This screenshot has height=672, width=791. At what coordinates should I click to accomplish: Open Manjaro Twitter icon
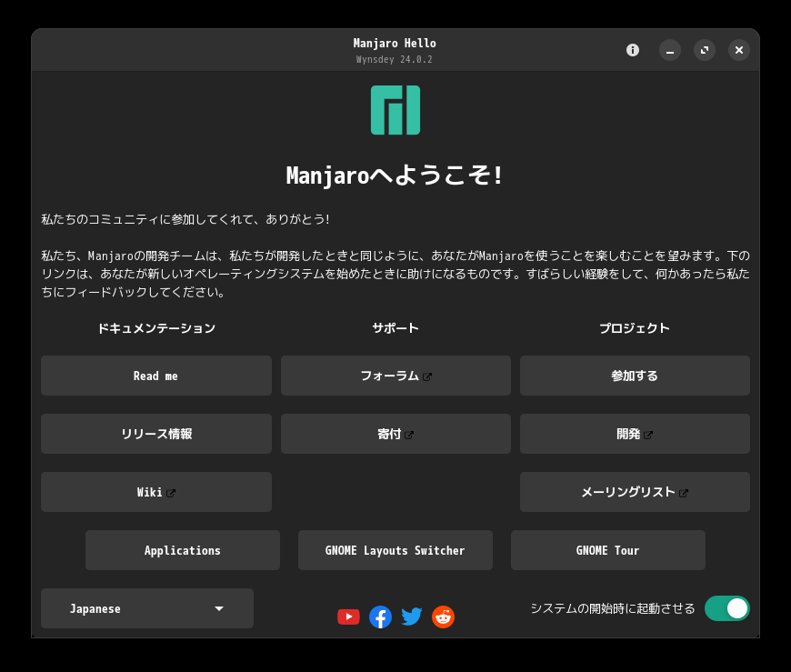pos(412,617)
